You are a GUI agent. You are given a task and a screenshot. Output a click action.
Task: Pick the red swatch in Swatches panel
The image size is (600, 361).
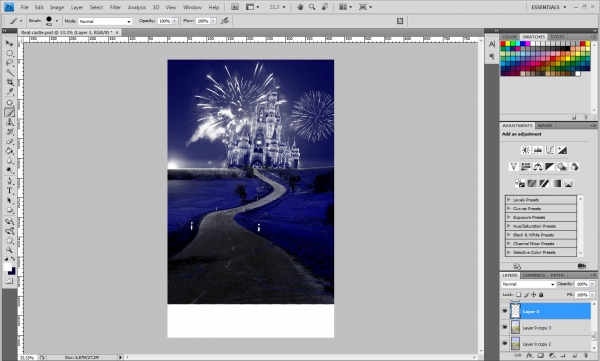click(x=503, y=44)
